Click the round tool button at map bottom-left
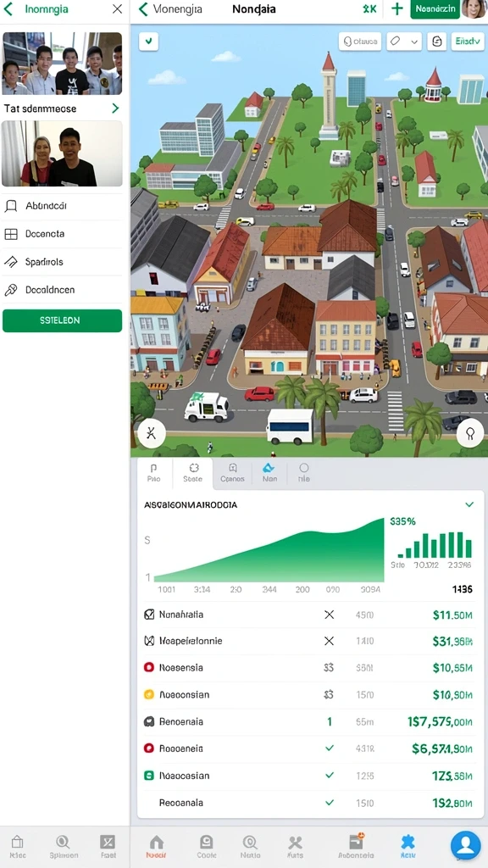The image size is (488, 868). [152, 433]
